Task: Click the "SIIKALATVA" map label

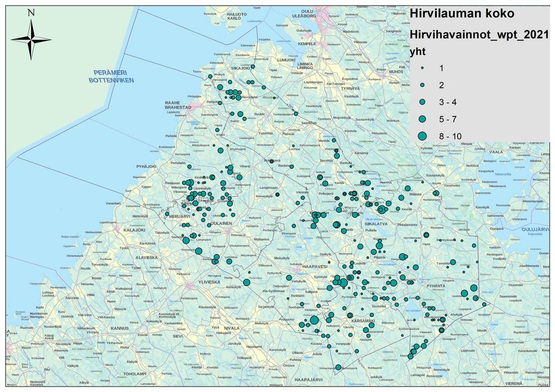Action: tap(376, 224)
